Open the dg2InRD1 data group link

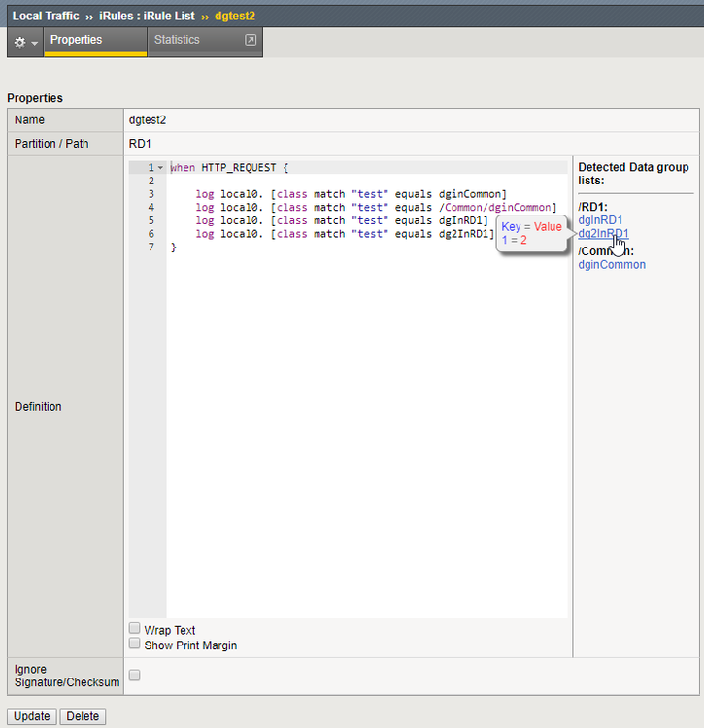(x=602, y=233)
